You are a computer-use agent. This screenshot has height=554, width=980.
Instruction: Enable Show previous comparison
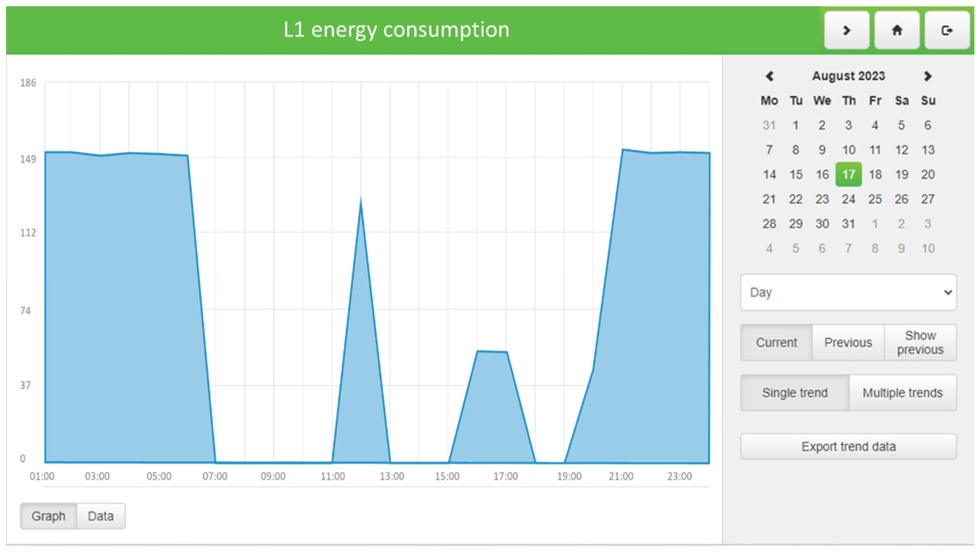coord(920,343)
